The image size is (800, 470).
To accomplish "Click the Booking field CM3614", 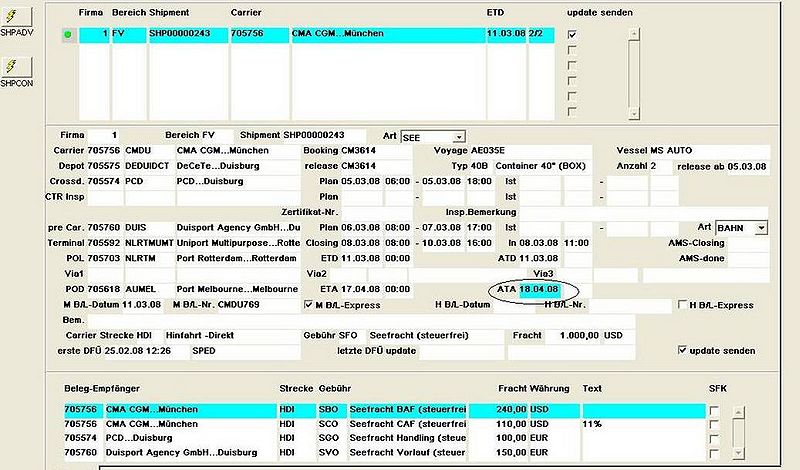I will coord(377,151).
